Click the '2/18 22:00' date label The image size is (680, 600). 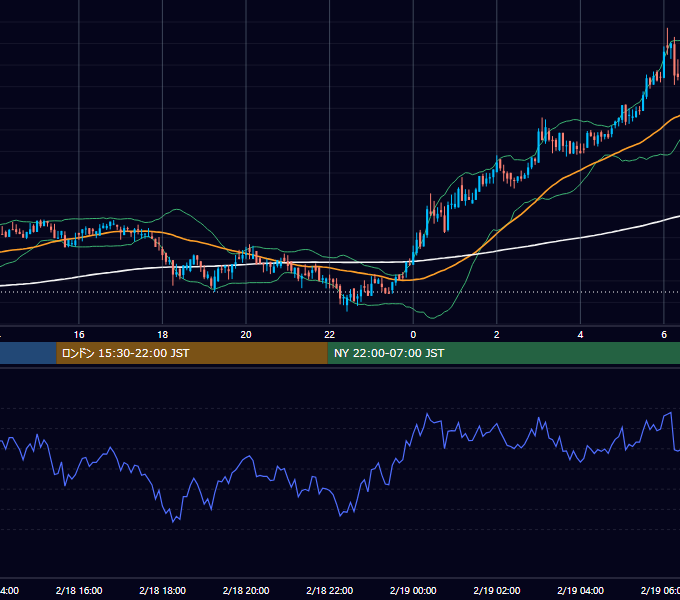330,590
